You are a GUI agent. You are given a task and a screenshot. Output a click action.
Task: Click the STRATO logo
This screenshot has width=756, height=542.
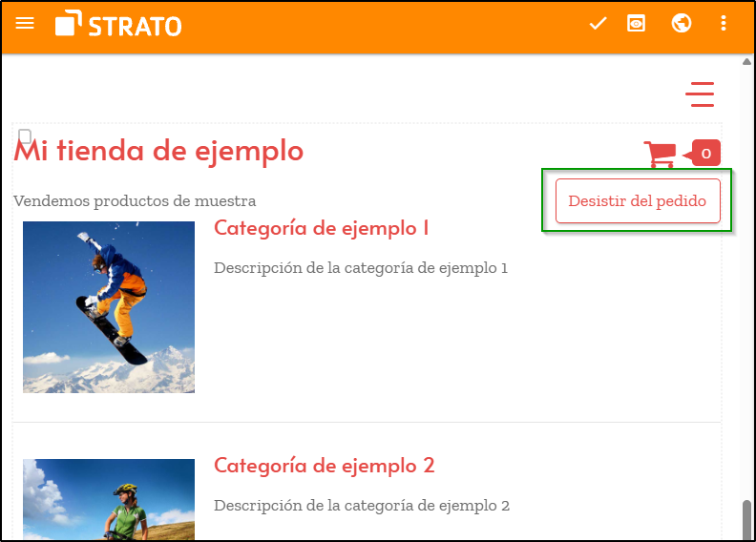118,24
